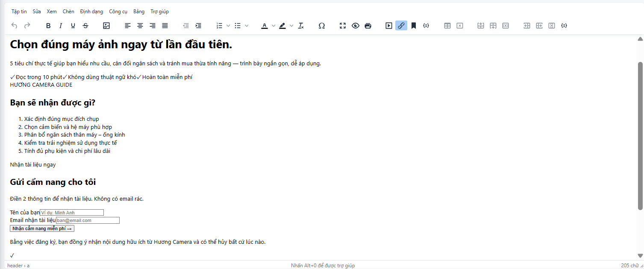Insert an anchor with the bookmark icon
Viewport: 644px width, 269px height.
414,26
